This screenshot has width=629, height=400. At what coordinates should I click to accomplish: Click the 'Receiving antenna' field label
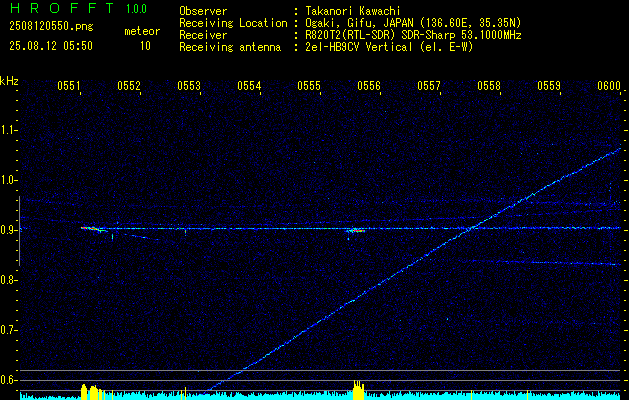click(230, 47)
